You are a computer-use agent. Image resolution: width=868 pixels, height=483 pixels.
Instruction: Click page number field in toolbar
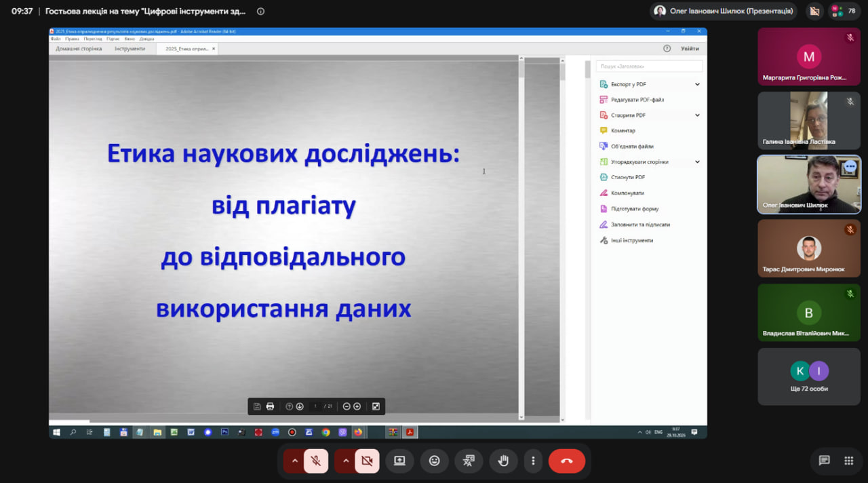[x=315, y=406]
